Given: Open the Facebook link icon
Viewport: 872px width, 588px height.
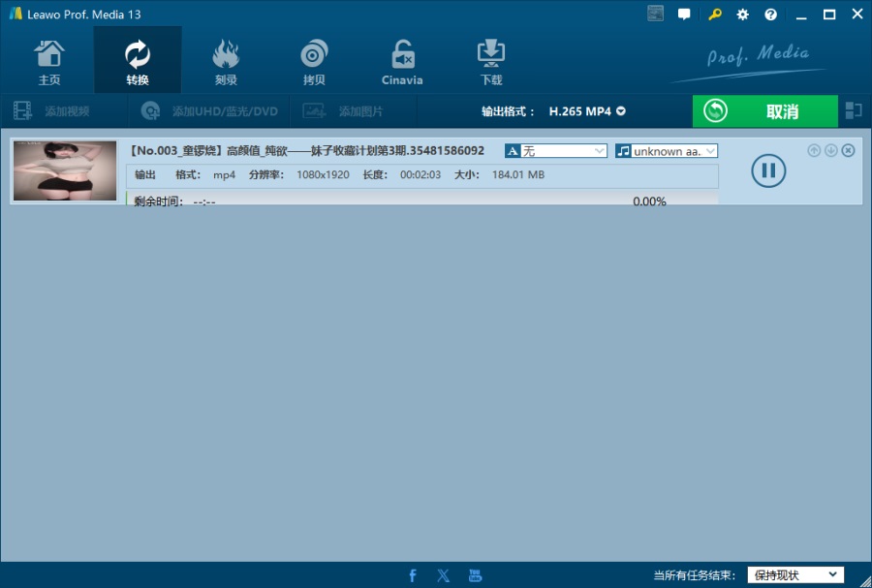Looking at the screenshot, I should click(x=412, y=575).
